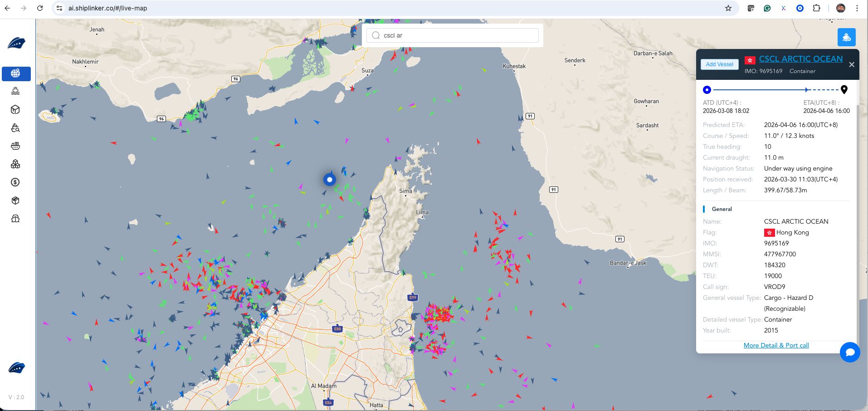The height and width of the screenshot is (411, 868).
Task: Click the ATD time 2026-03-08 18:02
Action: tap(726, 111)
